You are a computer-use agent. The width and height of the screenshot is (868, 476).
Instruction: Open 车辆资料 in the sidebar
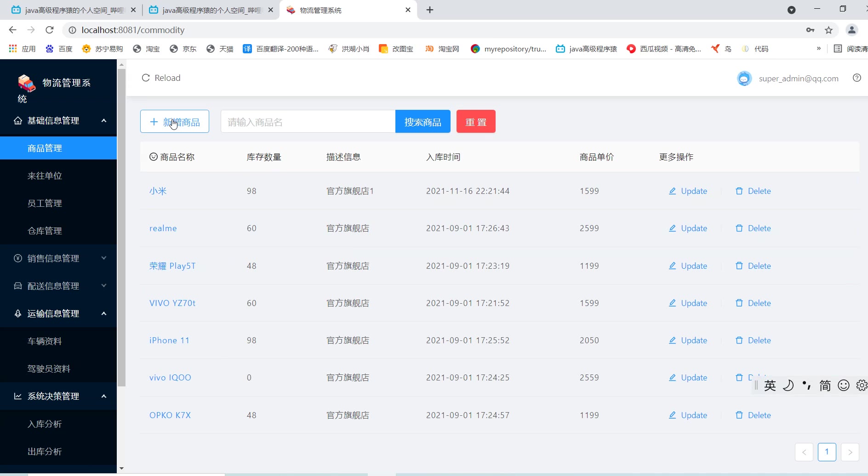click(x=45, y=341)
